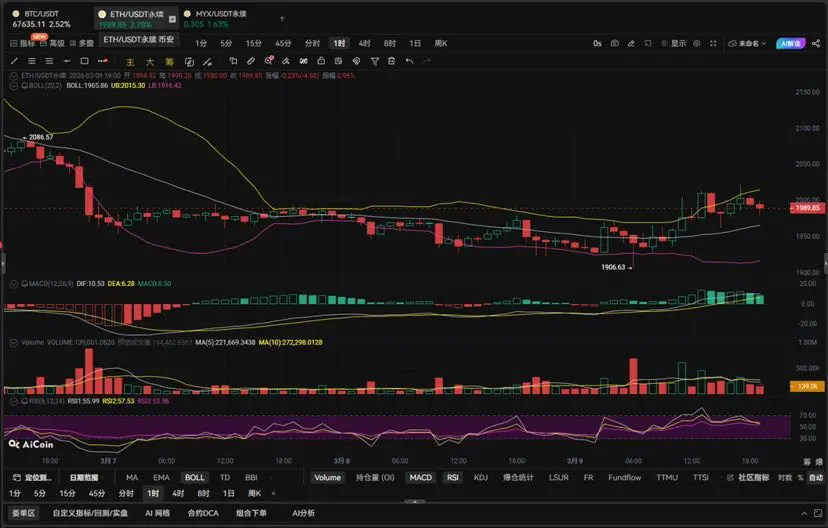828x528 pixels.
Task: Collapse the RSI(6,12,24) pane chevron
Action: coord(14,401)
